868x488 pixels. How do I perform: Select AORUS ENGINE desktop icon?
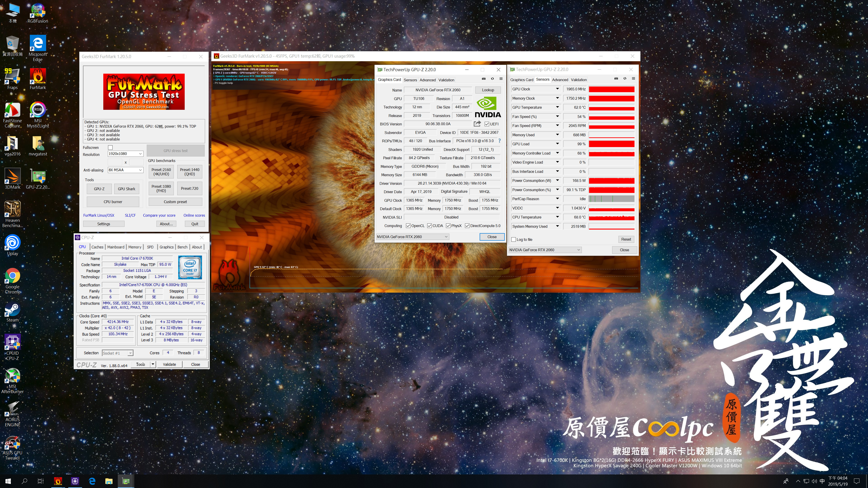[x=12, y=414]
